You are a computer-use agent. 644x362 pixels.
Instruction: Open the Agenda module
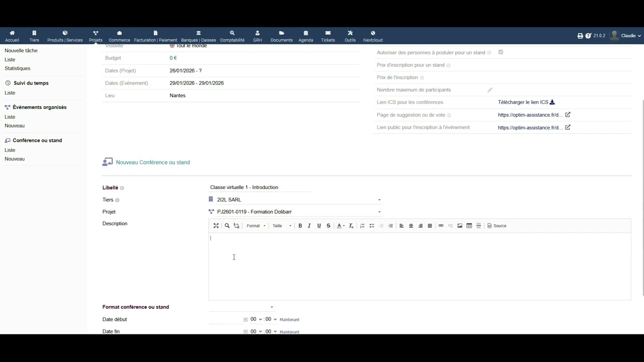click(x=306, y=36)
